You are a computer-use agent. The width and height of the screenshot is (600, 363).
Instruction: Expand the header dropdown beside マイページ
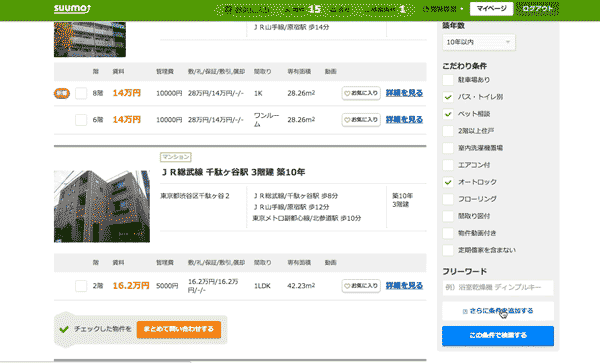point(443,8)
